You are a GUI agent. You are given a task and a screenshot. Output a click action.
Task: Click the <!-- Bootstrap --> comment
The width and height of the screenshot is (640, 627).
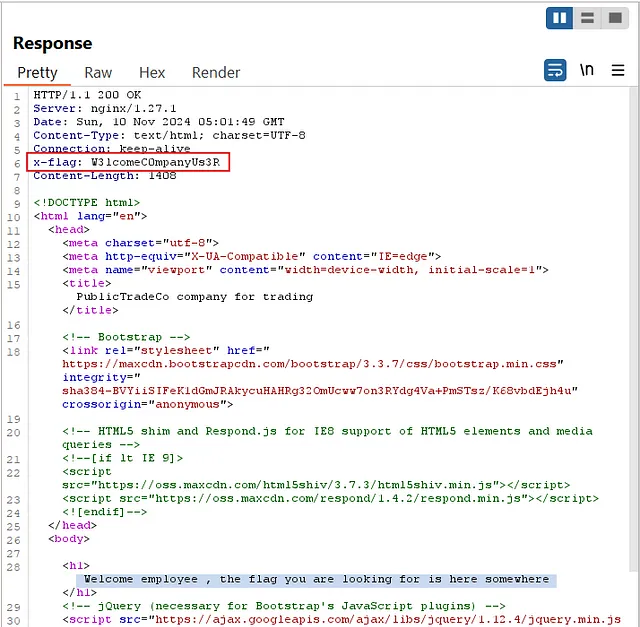pos(126,337)
